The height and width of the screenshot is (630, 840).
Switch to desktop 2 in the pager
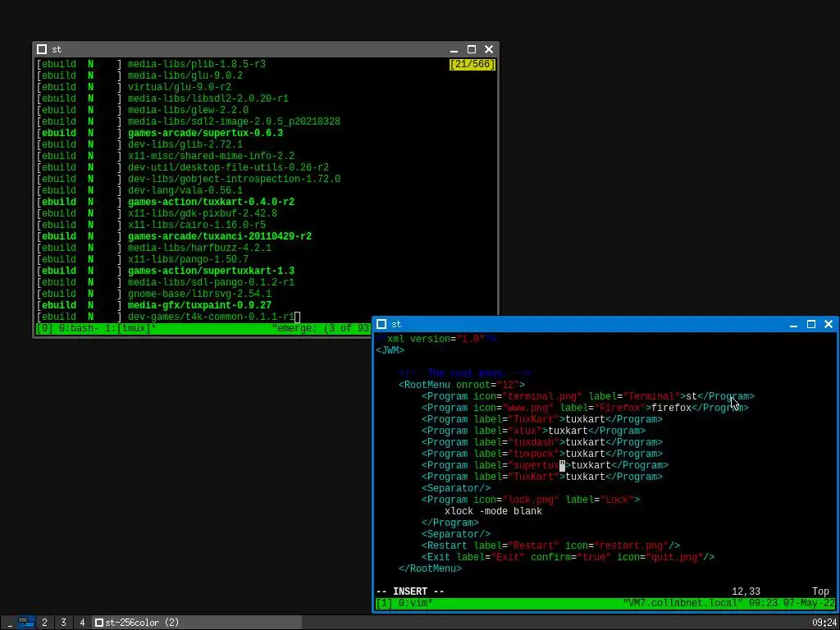pyautogui.click(x=44, y=623)
